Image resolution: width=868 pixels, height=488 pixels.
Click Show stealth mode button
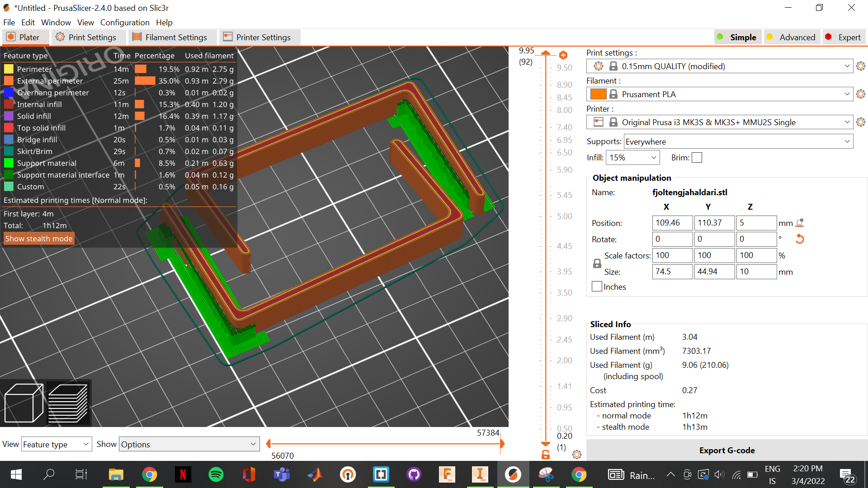pos(39,239)
